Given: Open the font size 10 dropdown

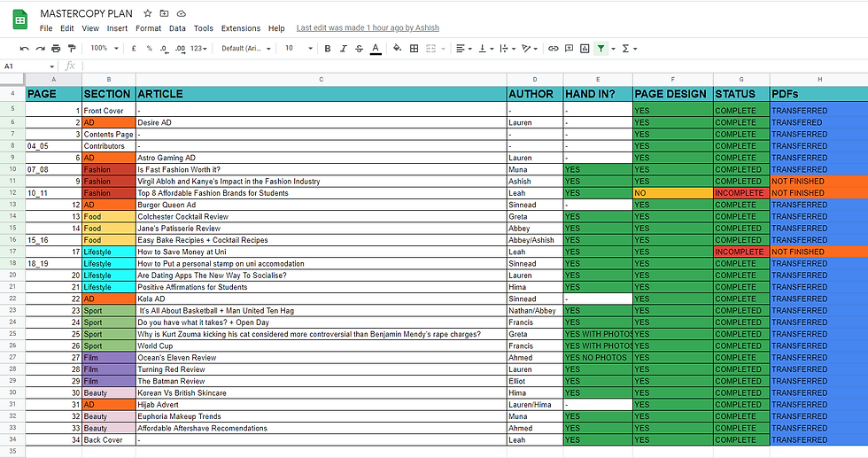Looking at the screenshot, I should (x=298, y=49).
